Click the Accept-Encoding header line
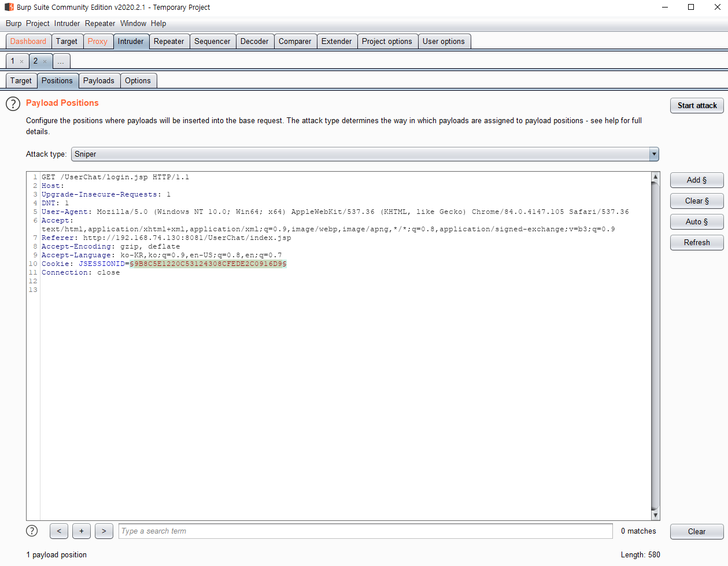This screenshot has width=728, height=566. 110,247
